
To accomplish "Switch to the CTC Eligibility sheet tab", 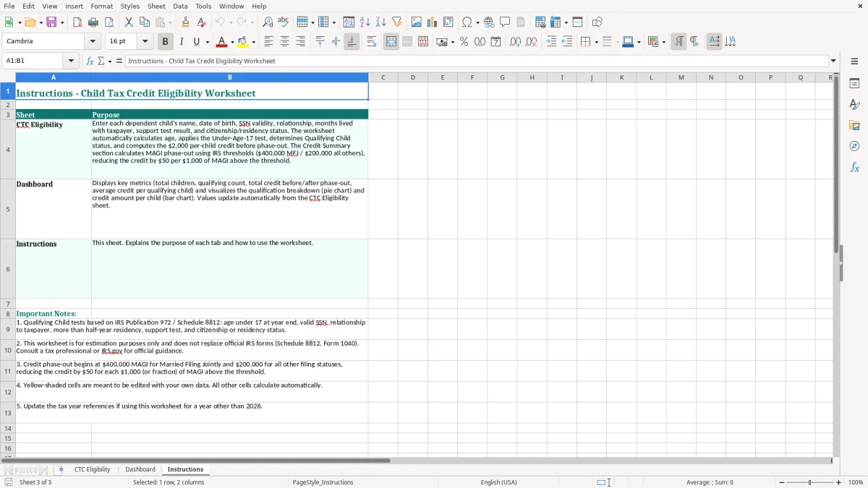I will pyautogui.click(x=92, y=469).
